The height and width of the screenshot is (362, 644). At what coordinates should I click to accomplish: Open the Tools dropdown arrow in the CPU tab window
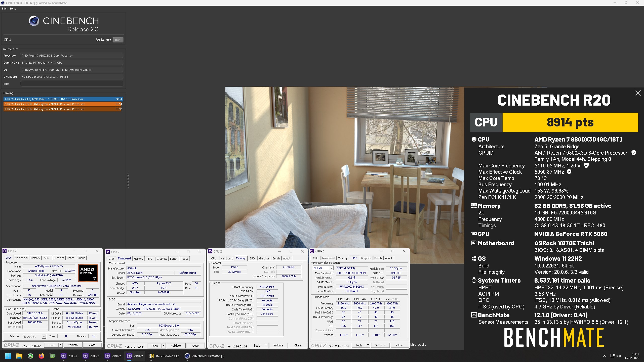(x=60, y=345)
